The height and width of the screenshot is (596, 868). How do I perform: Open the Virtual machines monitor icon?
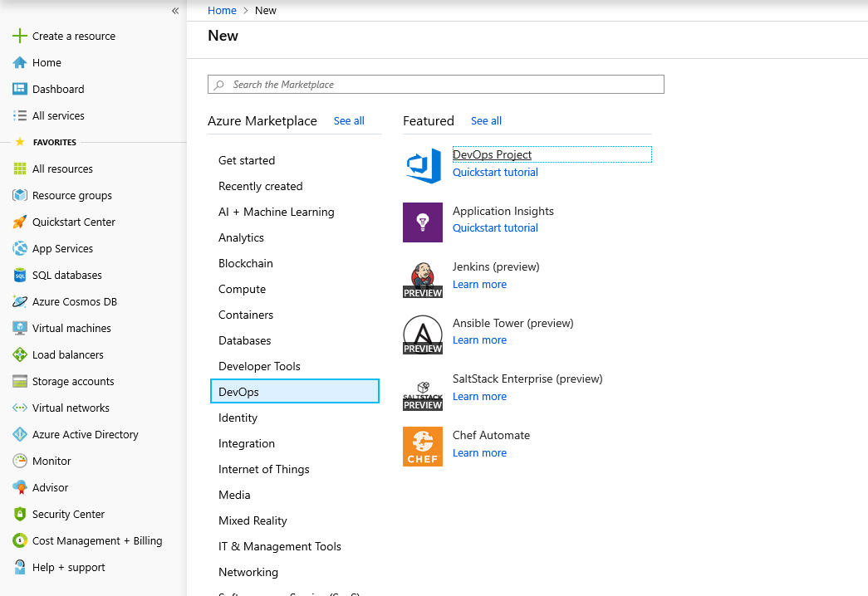19,328
